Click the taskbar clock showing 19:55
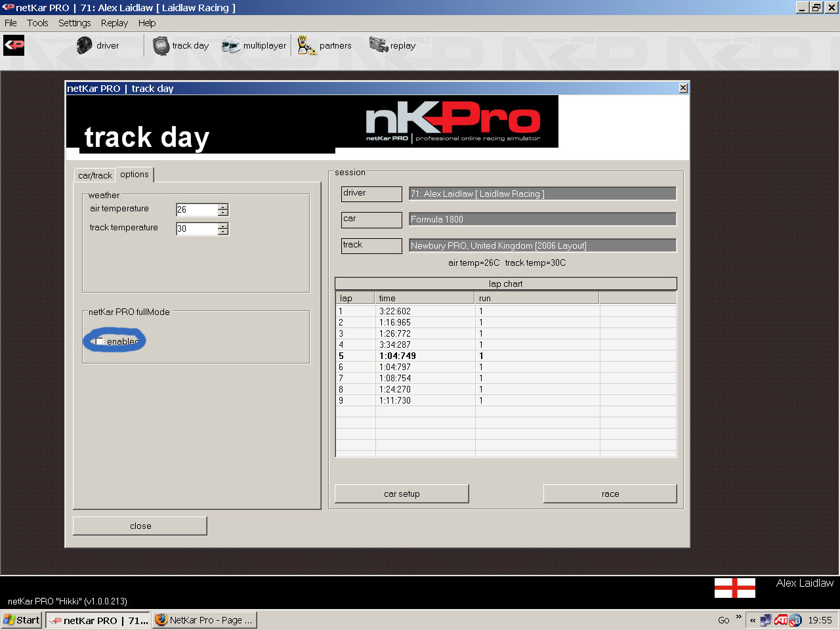This screenshot has width=840, height=630. 820,620
